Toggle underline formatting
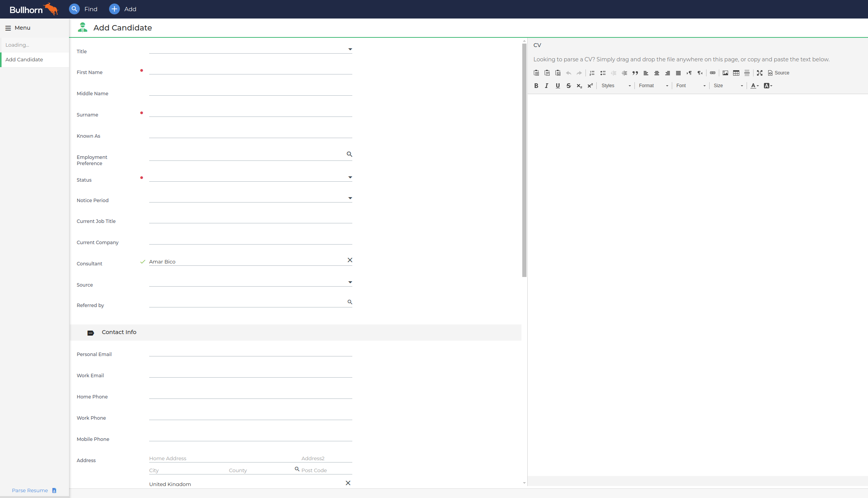 coord(557,86)
